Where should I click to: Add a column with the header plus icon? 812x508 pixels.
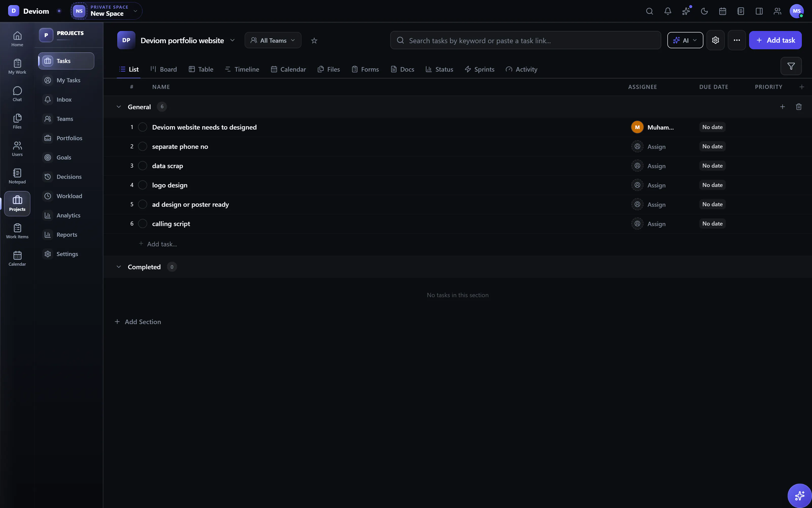point(802,87)
